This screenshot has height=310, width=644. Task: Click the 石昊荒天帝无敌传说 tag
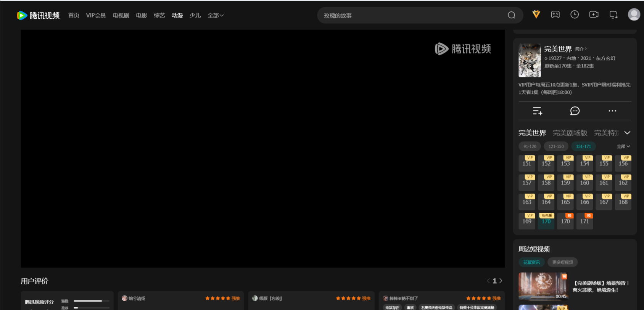tap(436, 307)
